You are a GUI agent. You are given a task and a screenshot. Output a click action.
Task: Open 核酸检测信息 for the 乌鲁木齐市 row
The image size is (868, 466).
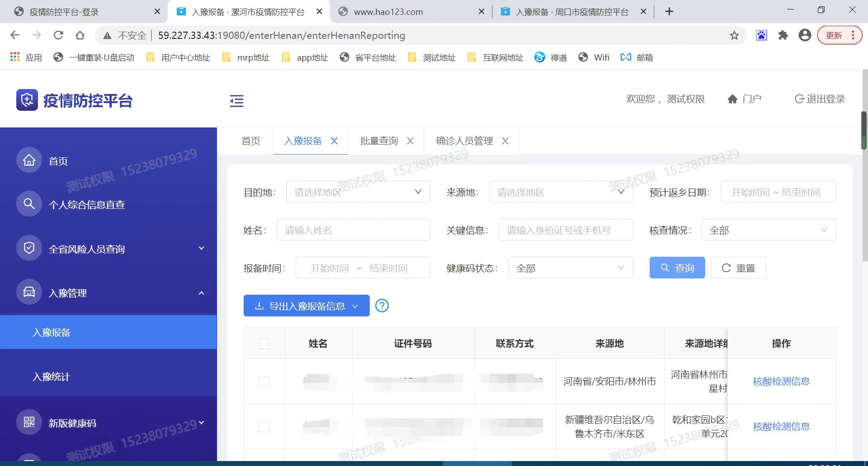(x=781, y=426)
